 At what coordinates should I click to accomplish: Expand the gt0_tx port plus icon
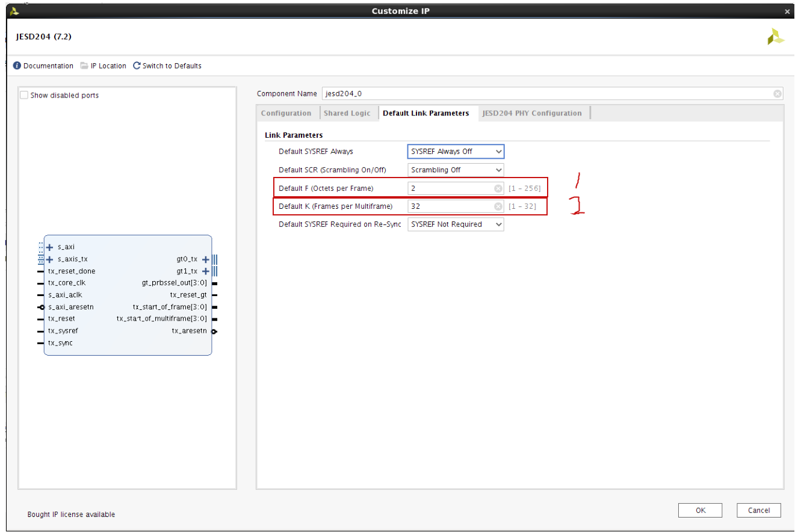[x=206, y=259]
